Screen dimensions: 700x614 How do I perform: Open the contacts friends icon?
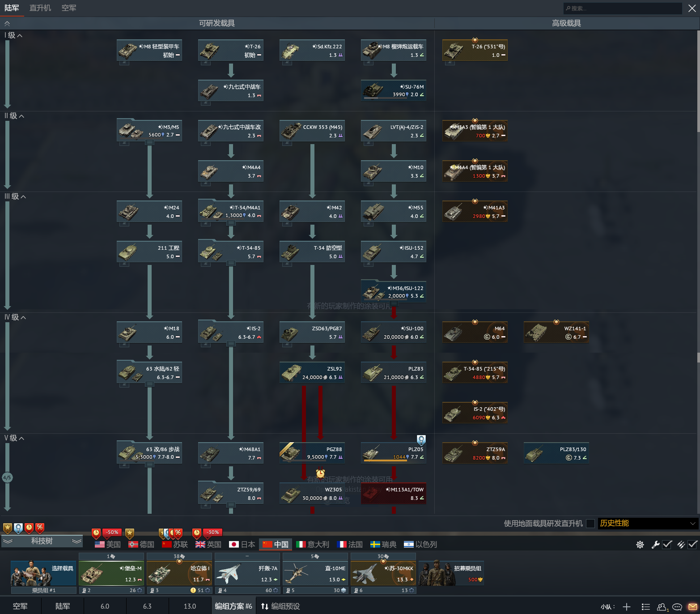(x=662, y=607)
